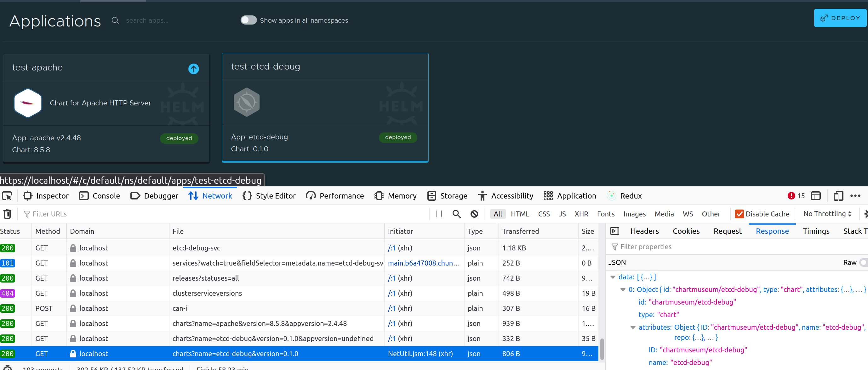Toggle Responsive Design Mode
The height and width of the screenshot is (370, 868).
coord(839,196)
